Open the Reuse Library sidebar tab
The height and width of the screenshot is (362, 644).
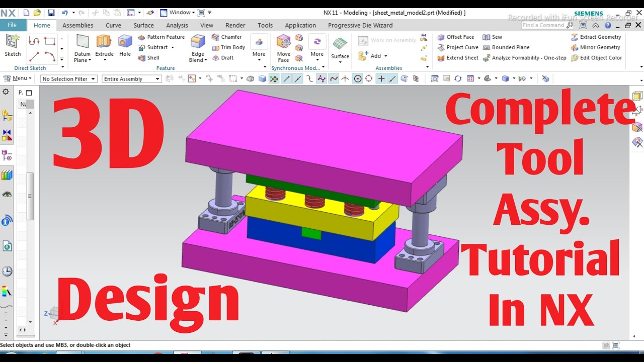[7, 175]
